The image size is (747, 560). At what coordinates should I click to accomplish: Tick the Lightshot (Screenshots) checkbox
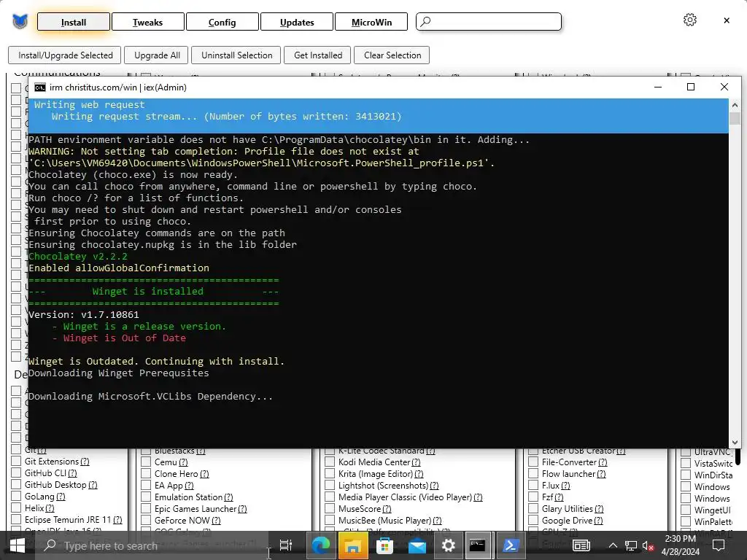point(330,485)
